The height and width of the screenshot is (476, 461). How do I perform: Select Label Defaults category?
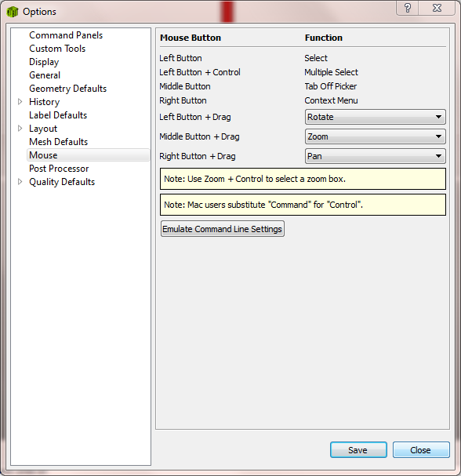[58, 115]
